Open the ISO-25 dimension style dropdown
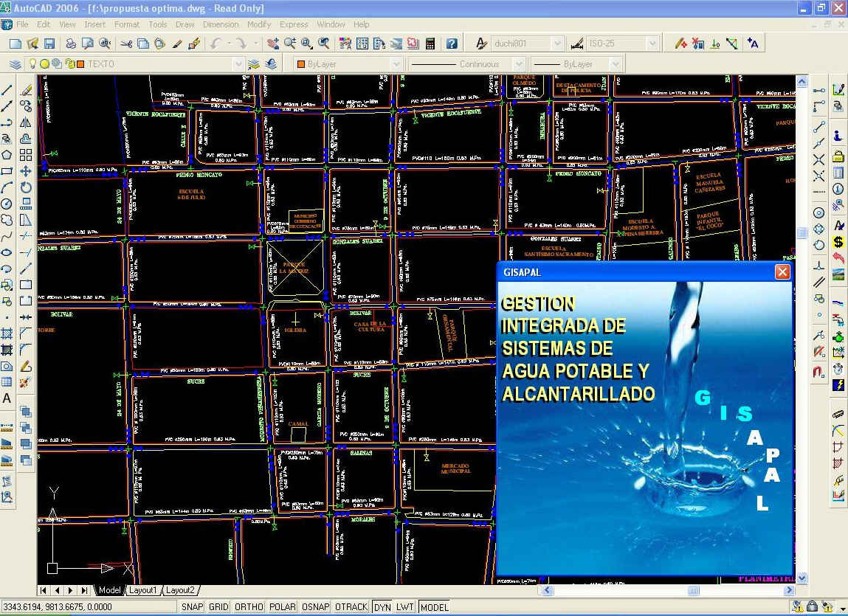This screenshot has height=616, width=848. tap(652, 44)
